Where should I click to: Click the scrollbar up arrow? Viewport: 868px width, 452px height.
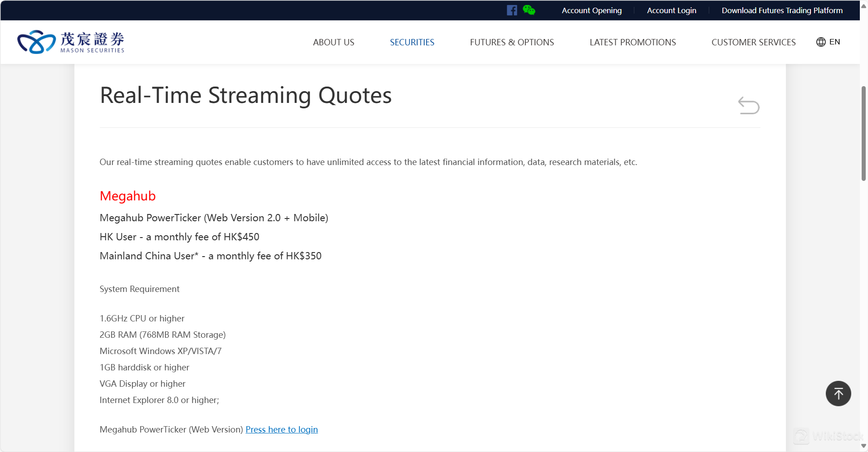863,6
